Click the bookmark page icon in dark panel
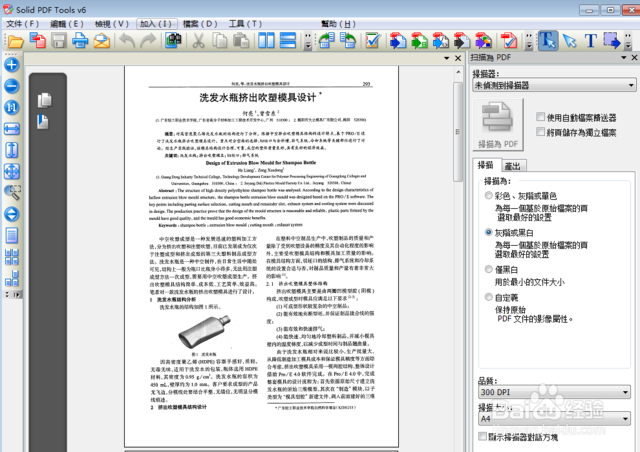The width and height of the screenshot is (640, 452). (42, 122)
